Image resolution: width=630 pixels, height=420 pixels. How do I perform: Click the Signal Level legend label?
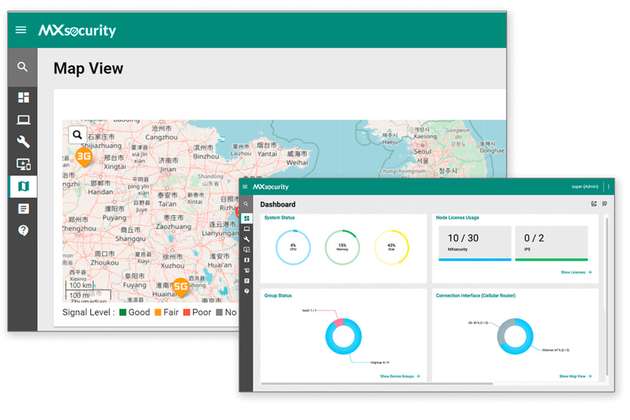[x=88, y=312]
